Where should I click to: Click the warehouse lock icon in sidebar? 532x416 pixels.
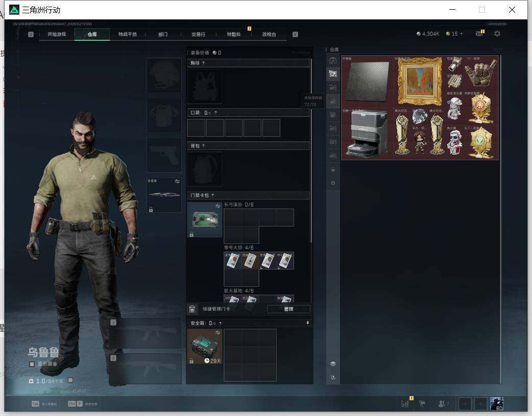333,169
